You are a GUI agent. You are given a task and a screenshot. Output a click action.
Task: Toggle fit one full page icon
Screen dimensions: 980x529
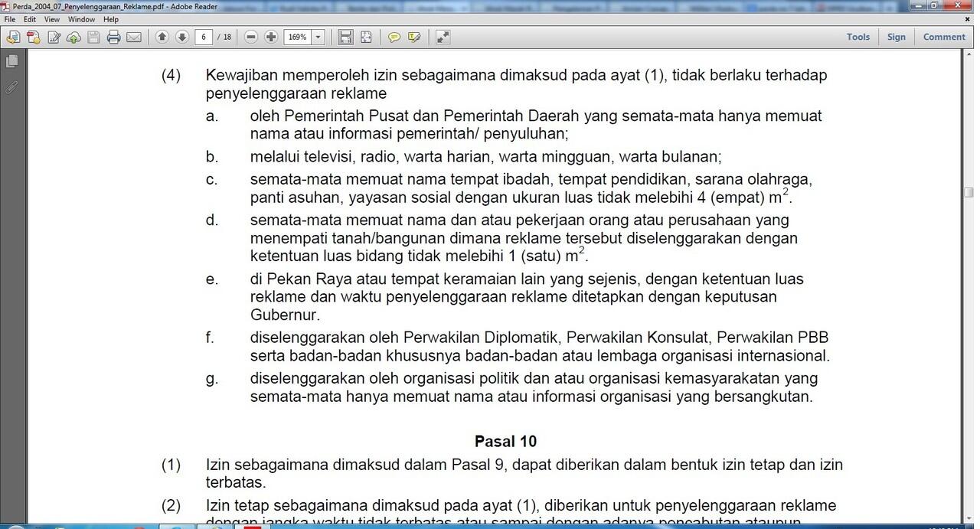point(366,37)
